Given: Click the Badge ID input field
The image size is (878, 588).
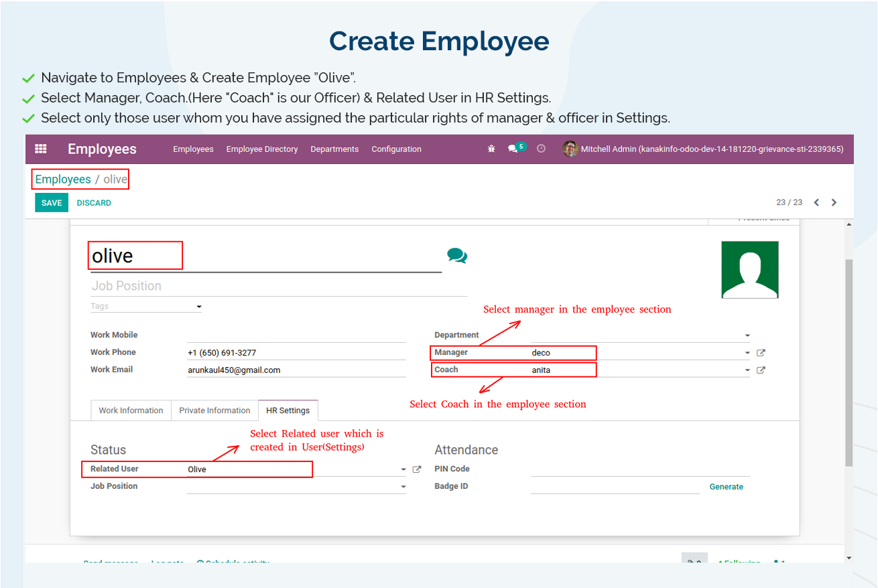Looking at the screenshot, I should (x=617, y=486).
